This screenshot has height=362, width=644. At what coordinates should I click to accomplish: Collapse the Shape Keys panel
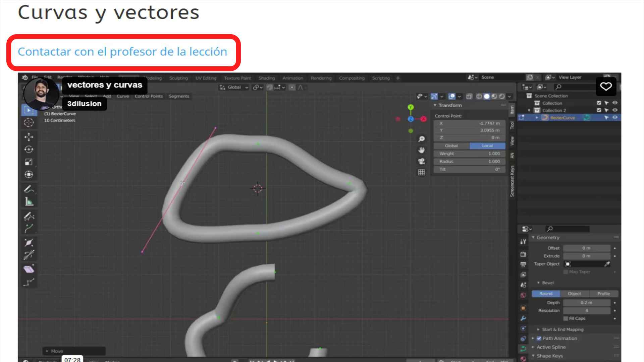point(533,356)
